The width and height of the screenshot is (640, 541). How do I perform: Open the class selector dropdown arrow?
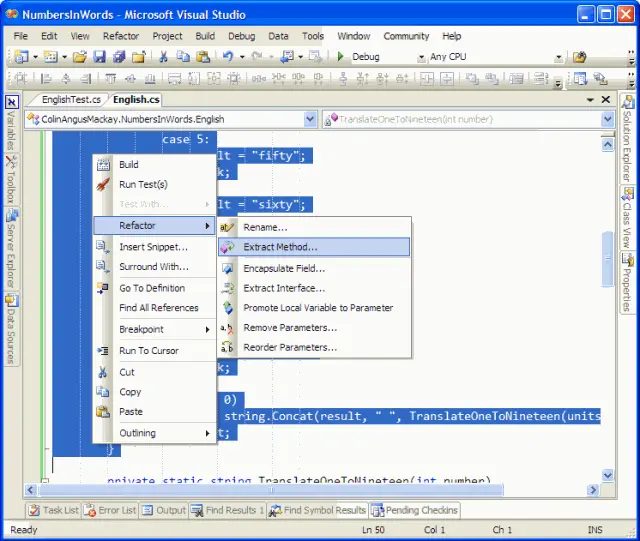(310, 119)
